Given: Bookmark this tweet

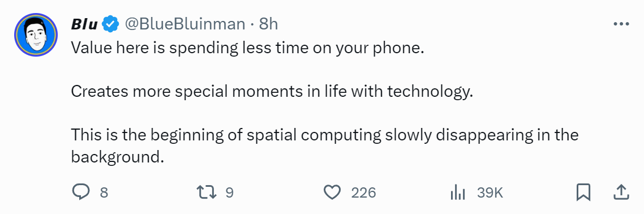Looking at the screenshot, I should tap(583, 192).
